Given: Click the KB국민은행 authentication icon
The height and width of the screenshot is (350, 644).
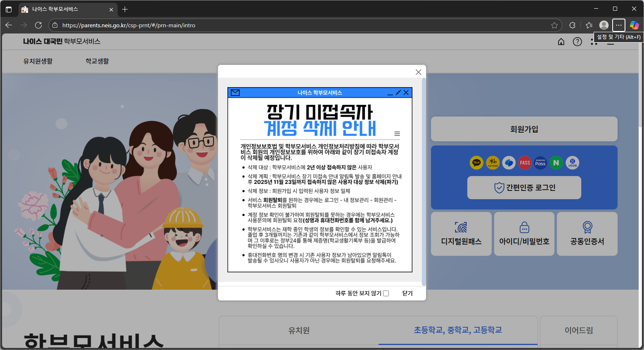Looking at the screenshot, I should click(x=492, y=163).
